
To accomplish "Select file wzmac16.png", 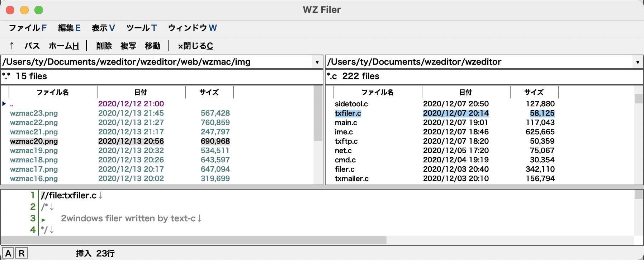I will click(34, 178).
